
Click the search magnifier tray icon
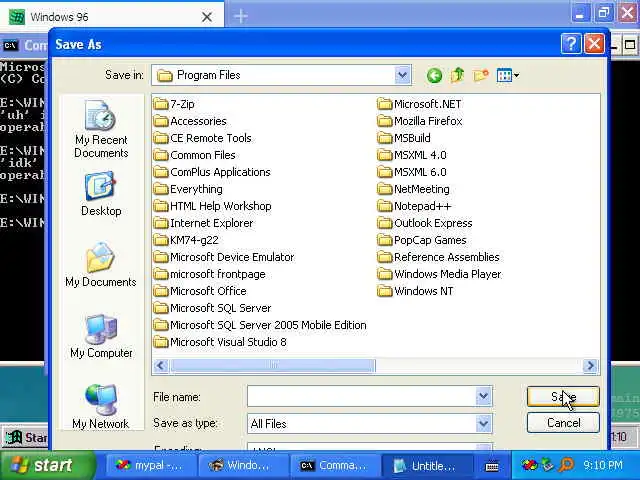pyautogui.click(x=567, y=465)
